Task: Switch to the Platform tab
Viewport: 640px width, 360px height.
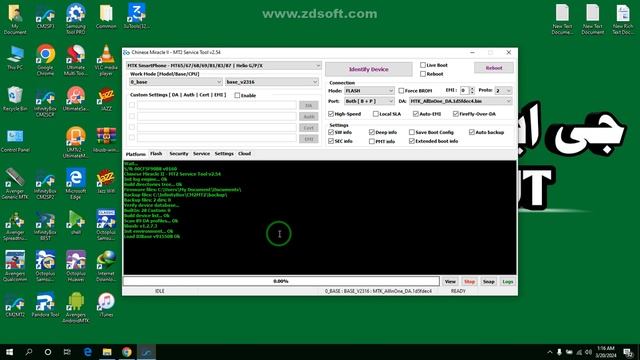Action: point(136,154)
